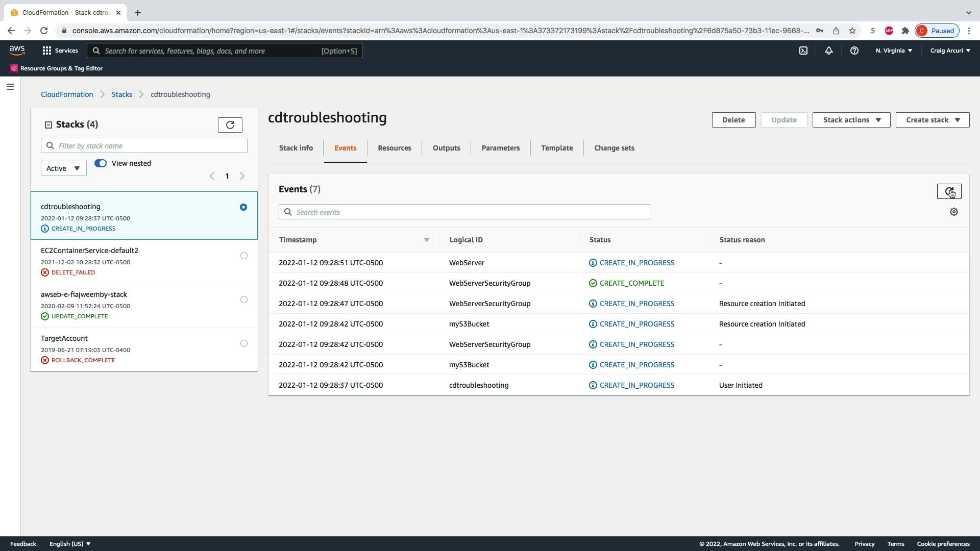
Task: Open the notifications bell icon
Action: coord(829,51)
